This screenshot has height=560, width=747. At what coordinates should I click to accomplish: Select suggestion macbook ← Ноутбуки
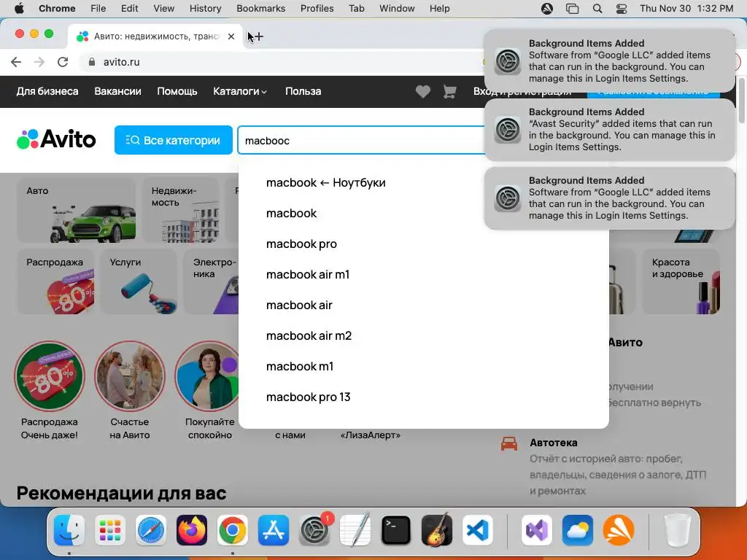pyautogui.click(x=326, y=183)
